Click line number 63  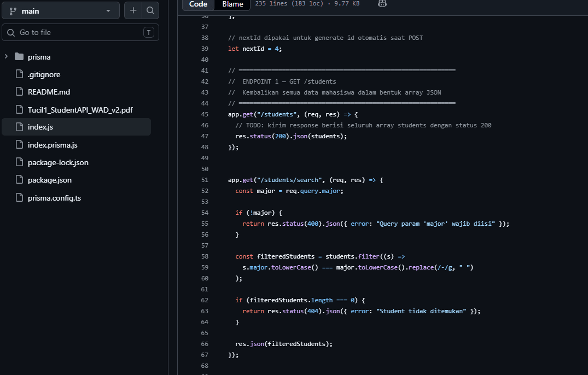pos(205,311)
